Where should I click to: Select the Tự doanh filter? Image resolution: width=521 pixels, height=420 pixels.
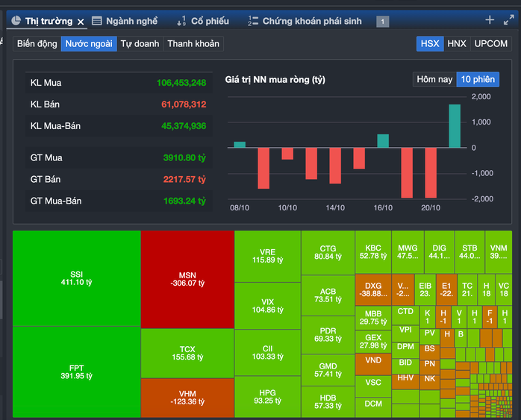(x=140, y=43)
